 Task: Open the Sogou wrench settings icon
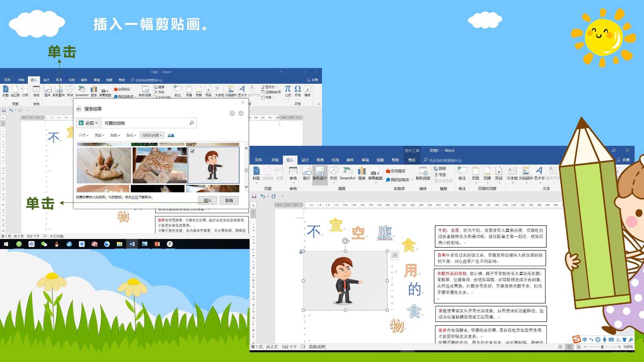tap(631, 340)
